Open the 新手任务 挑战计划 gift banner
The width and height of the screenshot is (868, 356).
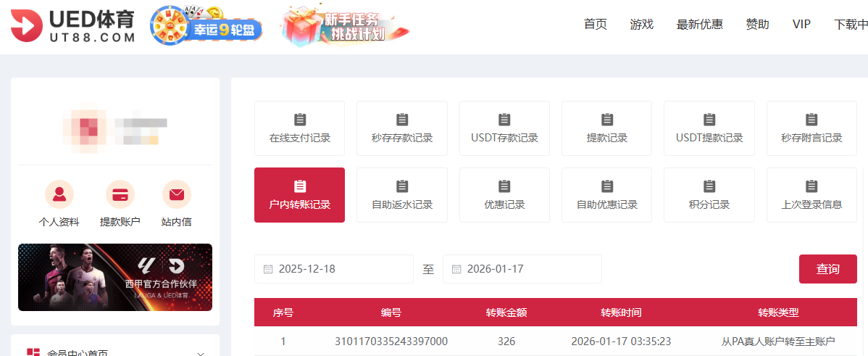[x=345, y=27]
